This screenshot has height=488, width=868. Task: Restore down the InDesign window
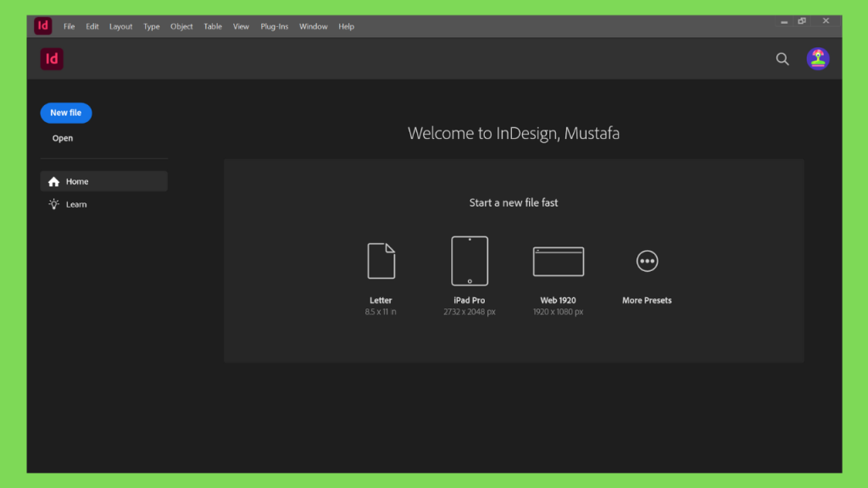click(802, 21)
